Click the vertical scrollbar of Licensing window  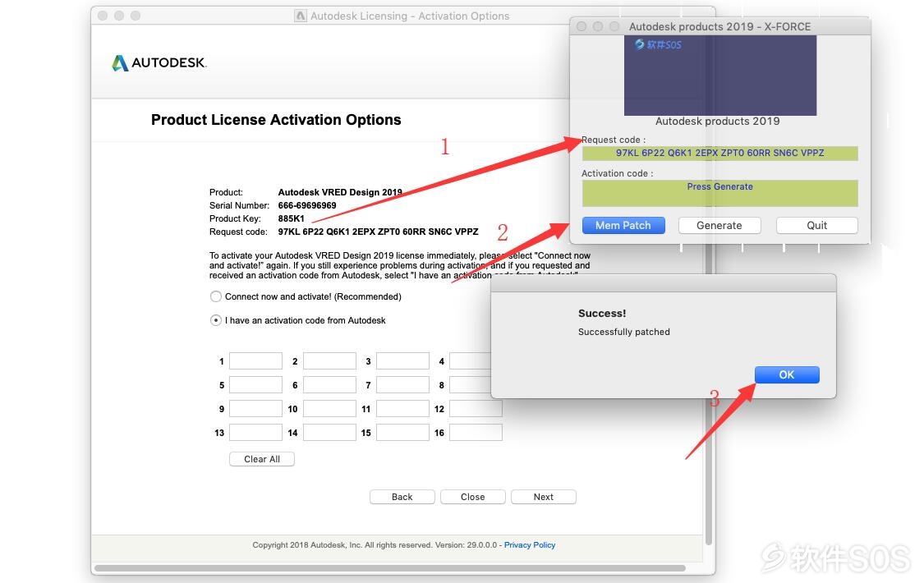[x=709, y=393]
